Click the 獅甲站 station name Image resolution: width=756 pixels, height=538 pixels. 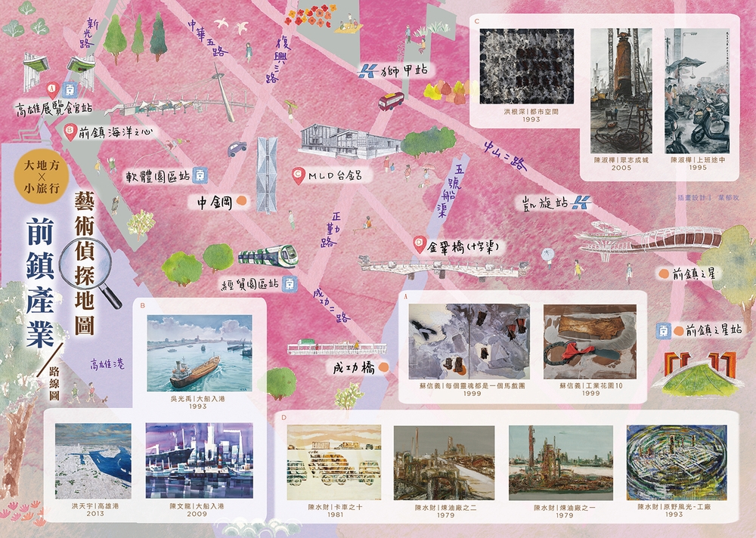tap(404, 71)
